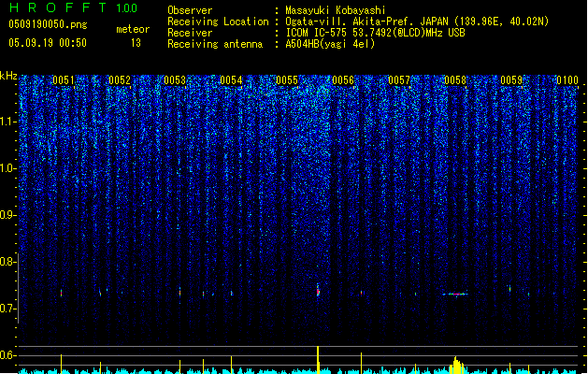This screenshot has width=588, height=374.
Task: Click the Receiving antenna label
Action: pos(215,44)
